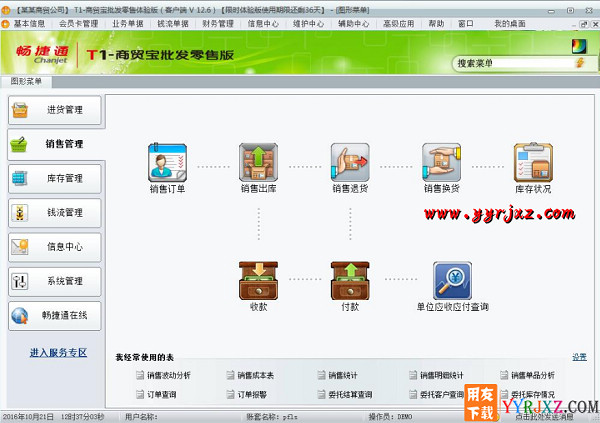This screenshot has width=600, height=423.
Task: Open the 业务单据 menu
Action: [128, 24]
